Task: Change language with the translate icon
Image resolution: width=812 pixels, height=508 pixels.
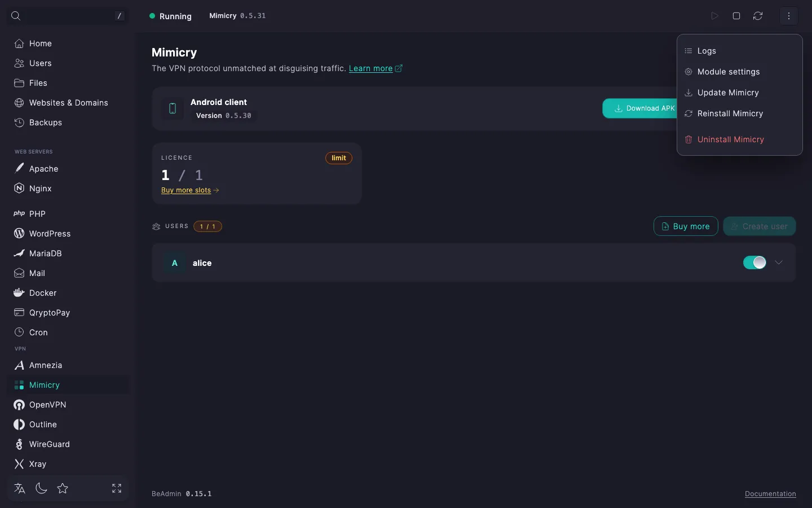Action: (20, 488)
